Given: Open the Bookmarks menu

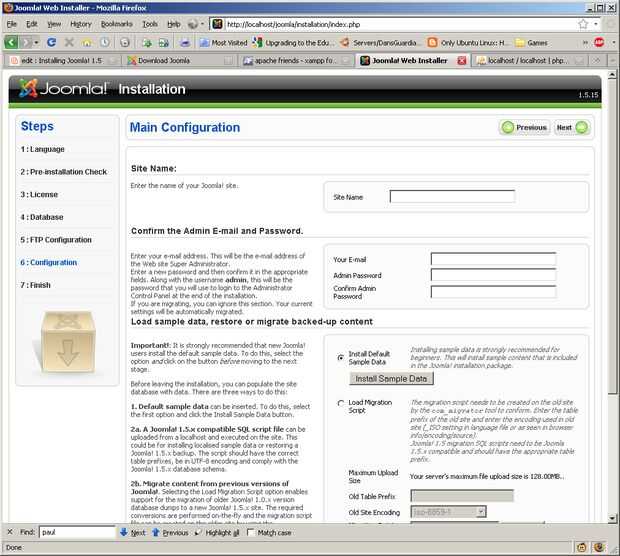Looking at the screenshot, I should pos(117,24).
